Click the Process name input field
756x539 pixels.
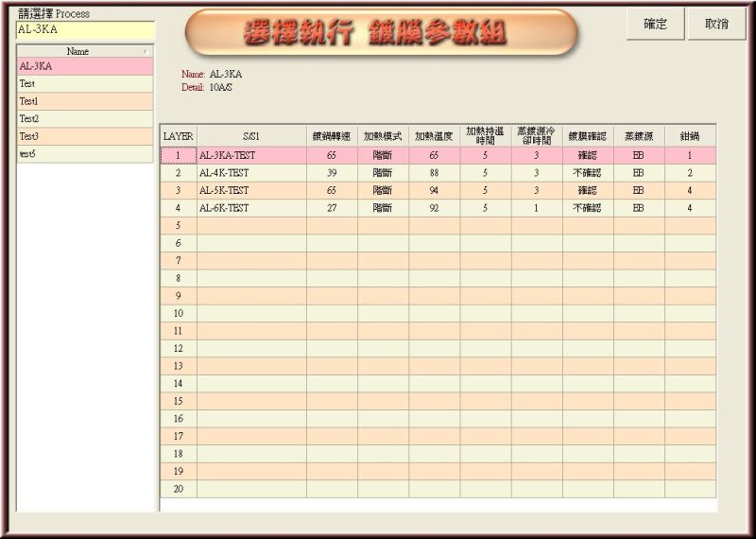pyautogui.click(x=85, y=29)
